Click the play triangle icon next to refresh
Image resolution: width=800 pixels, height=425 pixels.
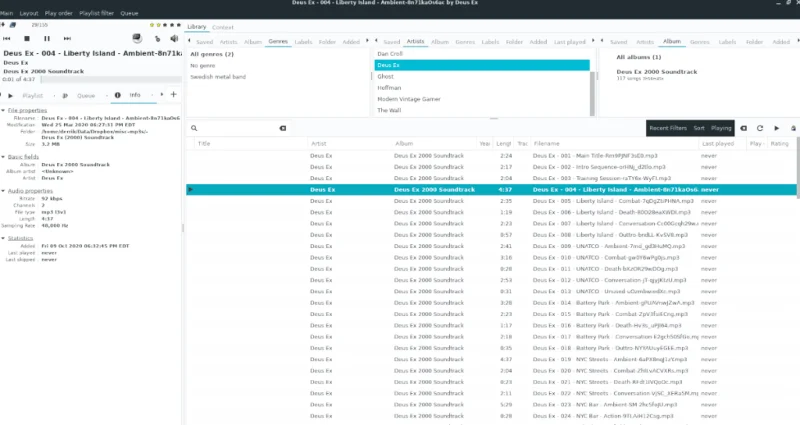click(x=777, y=128)
